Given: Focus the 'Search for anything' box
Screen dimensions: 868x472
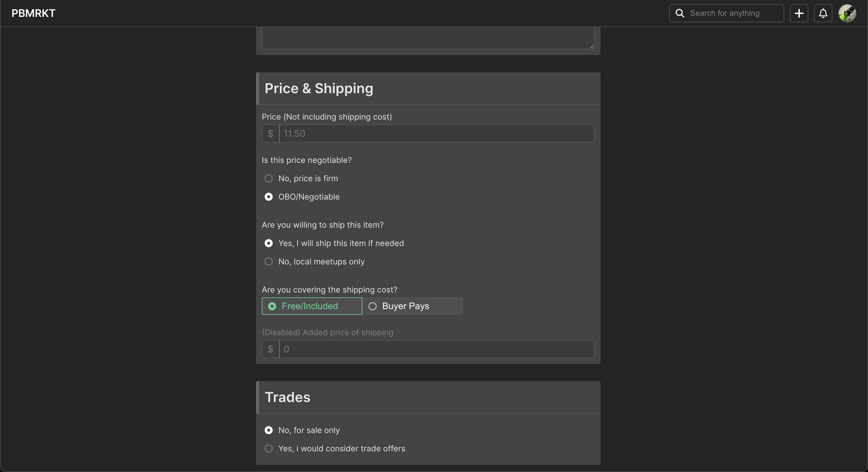Looking at the screenshot, I should pyautogui.click(x=726, y=13).
